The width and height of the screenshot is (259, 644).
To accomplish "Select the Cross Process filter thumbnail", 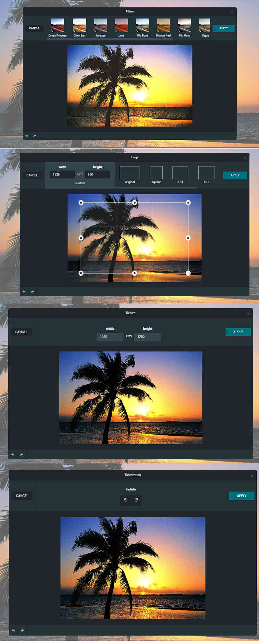I will pyautogui.click(x=57, y=25).
